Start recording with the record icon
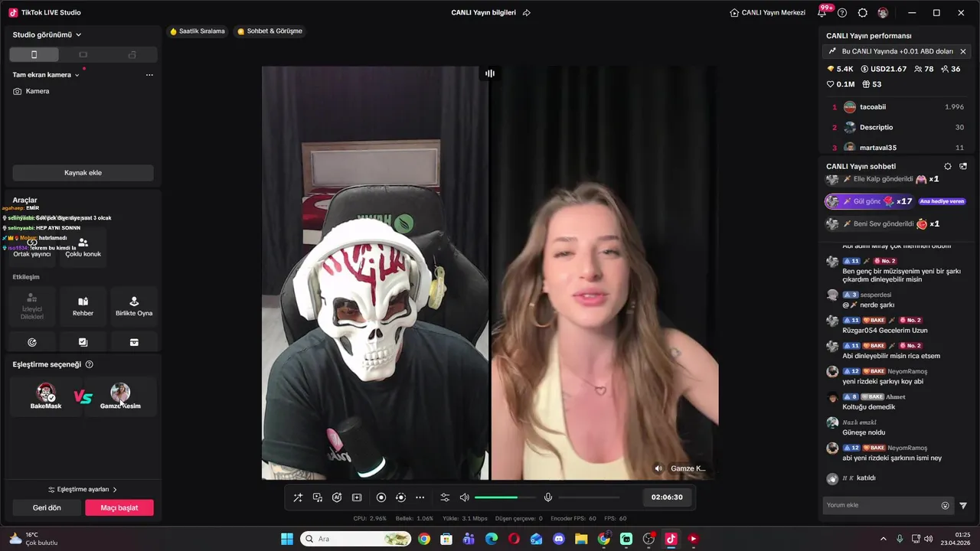 [381, 497]
